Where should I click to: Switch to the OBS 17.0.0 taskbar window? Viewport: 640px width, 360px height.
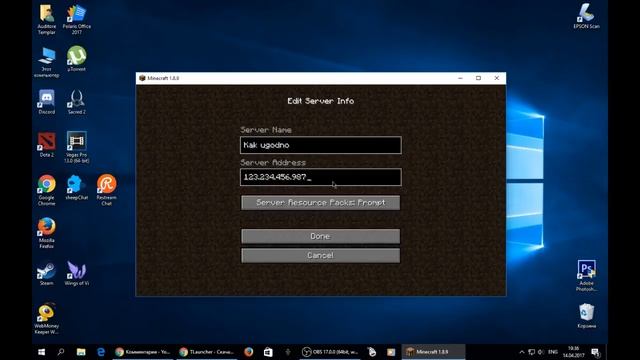pos(331,352)
